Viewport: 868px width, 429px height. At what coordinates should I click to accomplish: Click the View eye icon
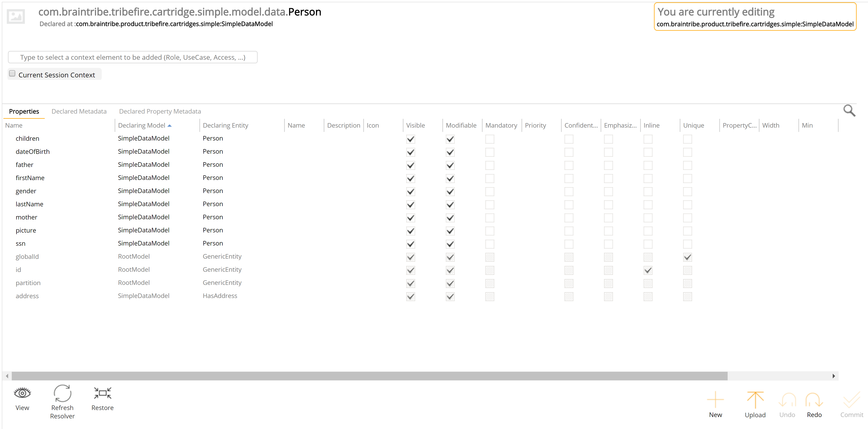pos(22,393)
